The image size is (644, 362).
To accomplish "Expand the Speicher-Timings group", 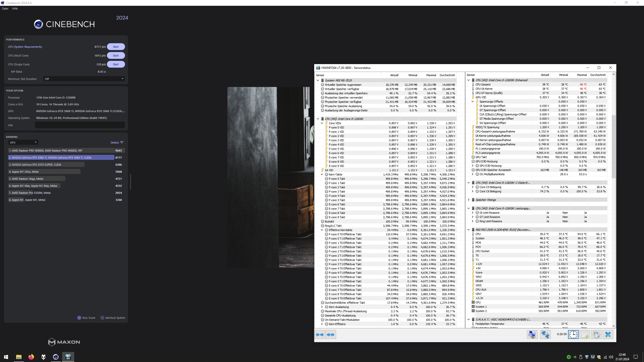I will point(468,200).
